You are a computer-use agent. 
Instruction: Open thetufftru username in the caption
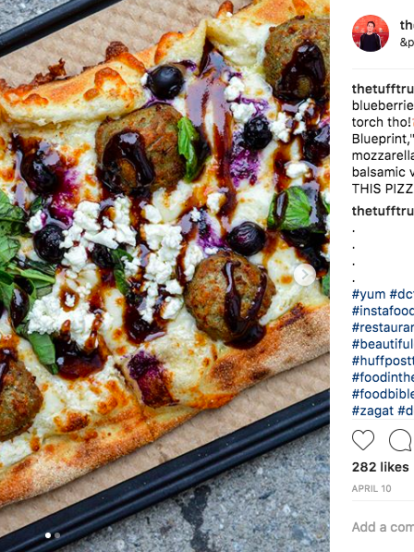coord(383,89)
